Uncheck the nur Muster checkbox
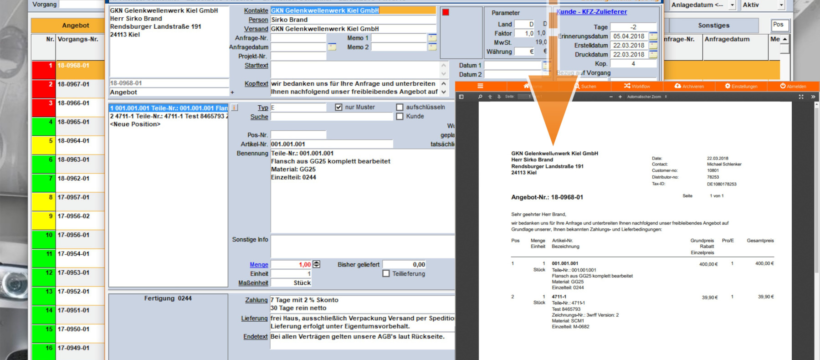 pyautogui.click(x=338, y=107)
